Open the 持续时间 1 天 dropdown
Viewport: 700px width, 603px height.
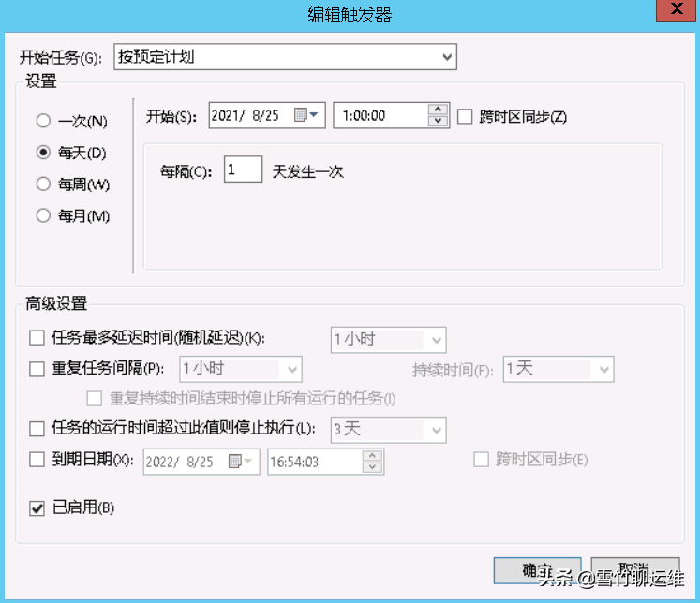(x=559, y=369)
